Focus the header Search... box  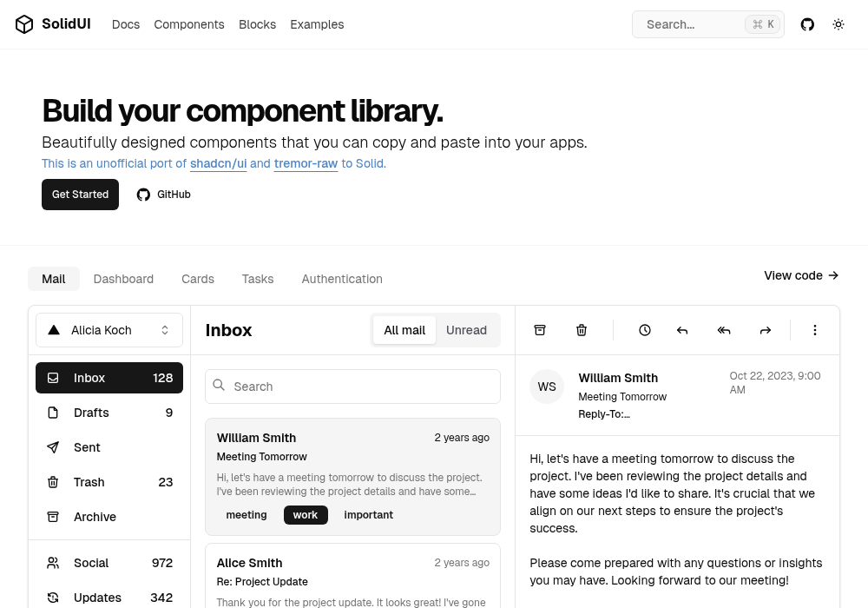708,24
